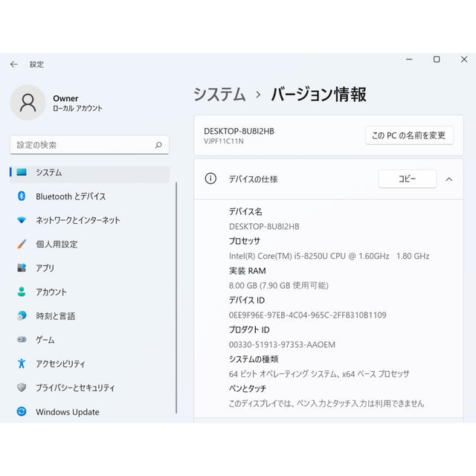Minimize the Settings window

[409, 59]
